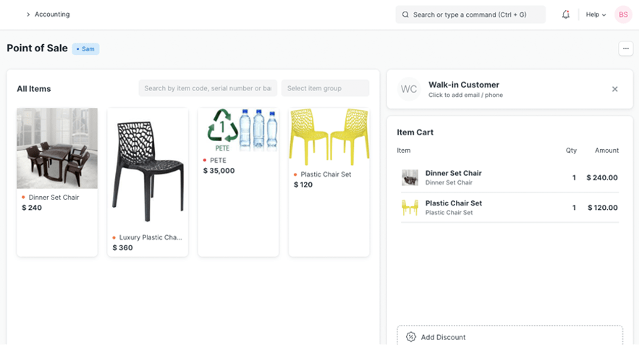Click the Luxury Plastic Cha... item name
639x364 pixels.
(151, 237)
